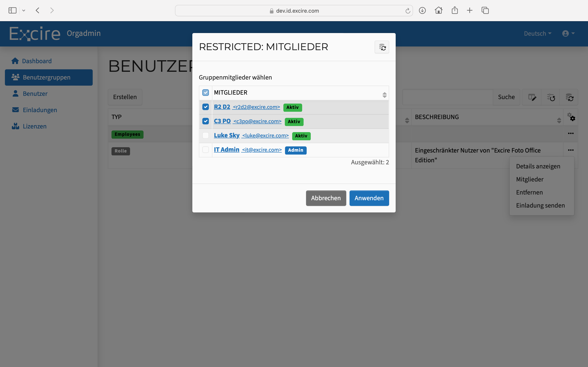
Task: Open the Excire home logo
Action: 35,33
